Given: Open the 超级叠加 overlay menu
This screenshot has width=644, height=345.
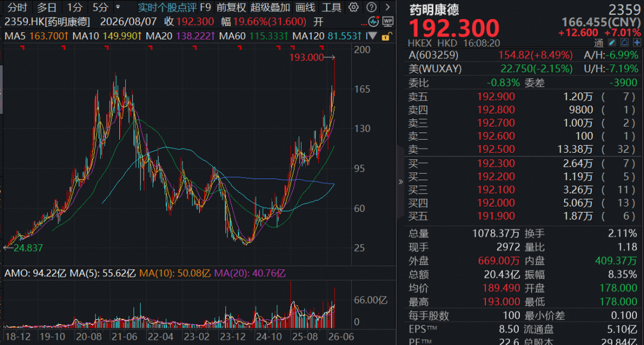Looking at the screenshot, I should click(x=270, y=7).
